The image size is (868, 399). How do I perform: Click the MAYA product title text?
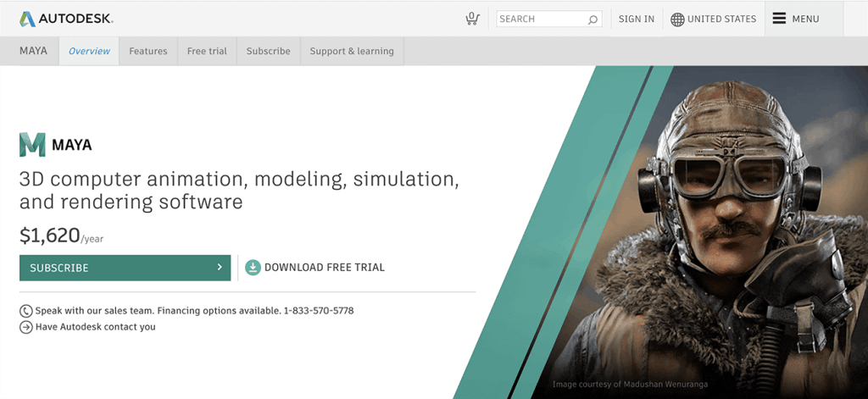[72, 145]
